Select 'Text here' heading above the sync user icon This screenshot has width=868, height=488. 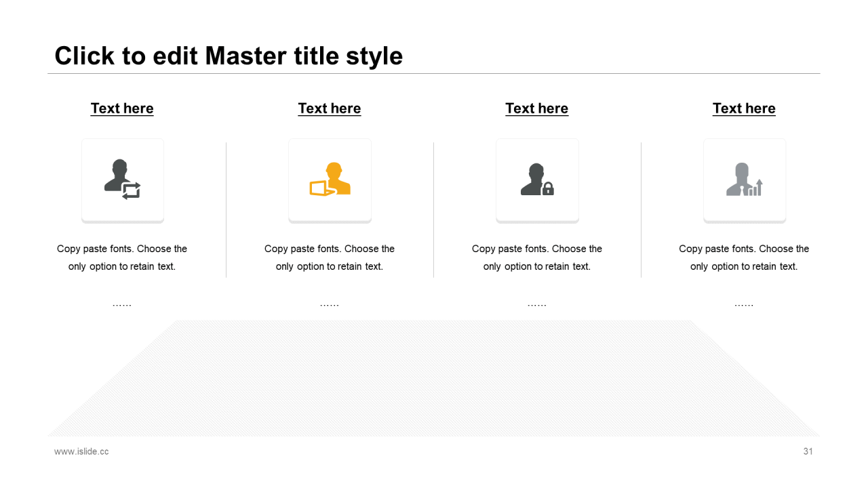(x=122, y=108)
